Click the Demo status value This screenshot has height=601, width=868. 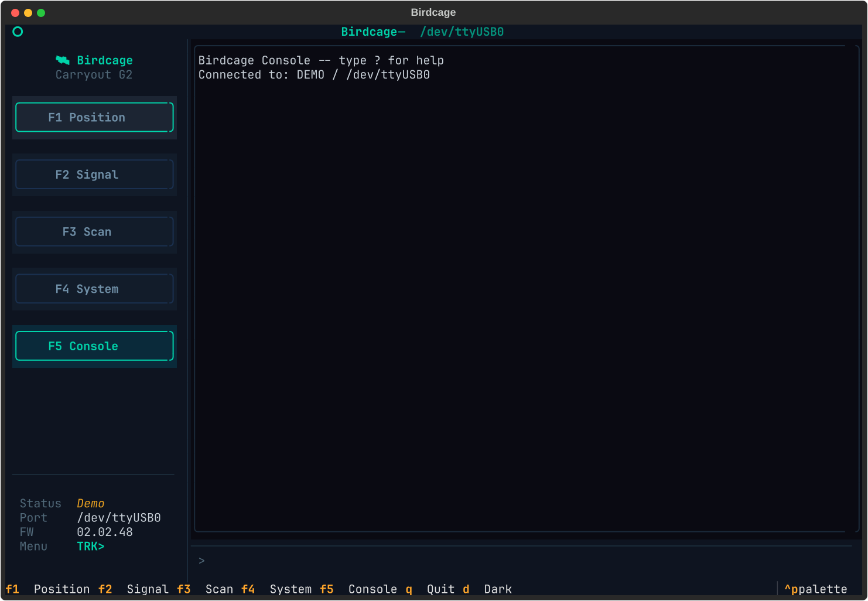pos(91,504)
